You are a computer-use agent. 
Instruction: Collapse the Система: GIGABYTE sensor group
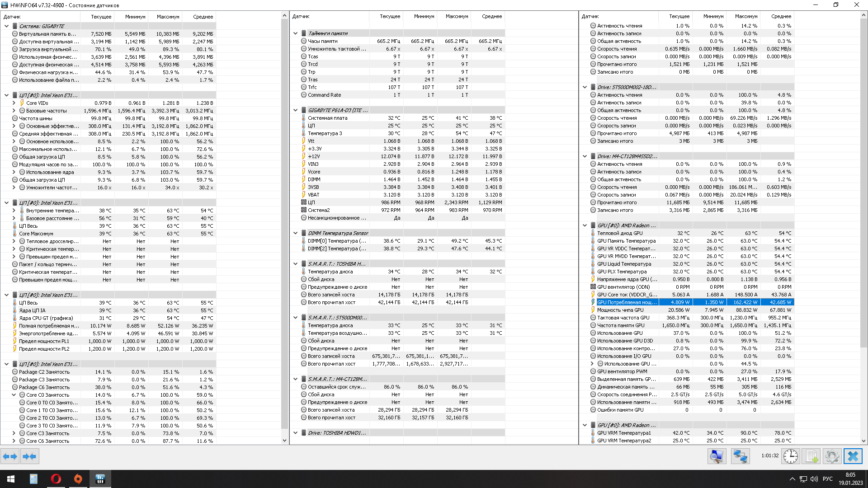pyautogui.click(x=7, y=26)
